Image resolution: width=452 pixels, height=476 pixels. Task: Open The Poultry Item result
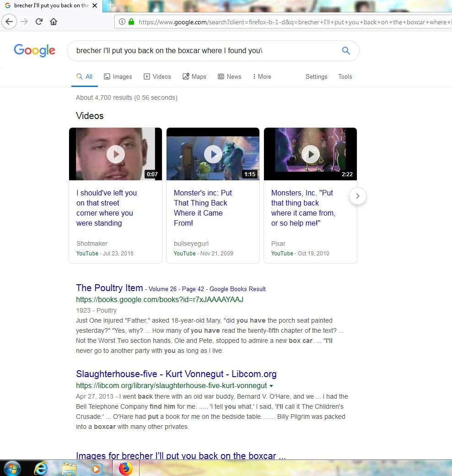pyautogui.click(x=109, y=288)
